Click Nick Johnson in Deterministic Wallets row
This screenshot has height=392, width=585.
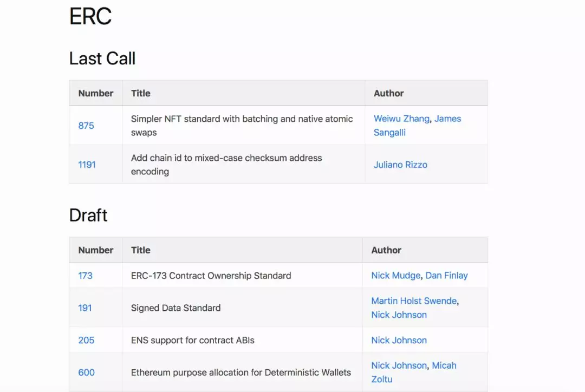pyautogui.click(x=399, y=365)
